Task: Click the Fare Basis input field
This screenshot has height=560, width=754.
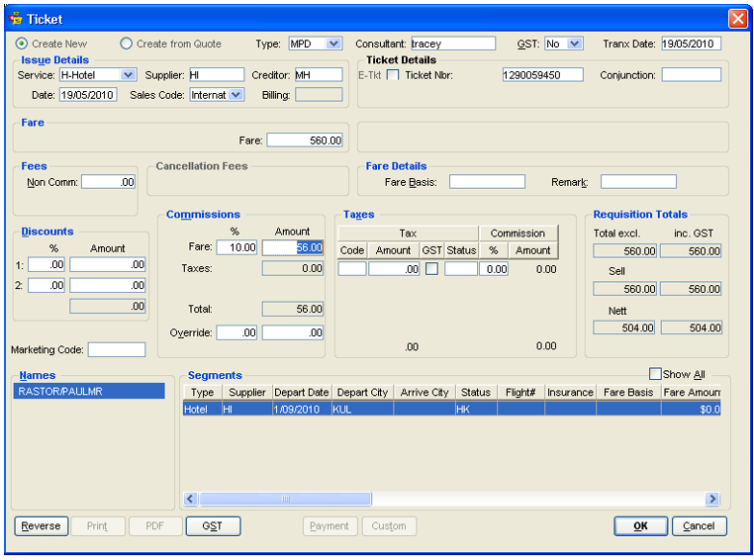Action: coord(487,182)
